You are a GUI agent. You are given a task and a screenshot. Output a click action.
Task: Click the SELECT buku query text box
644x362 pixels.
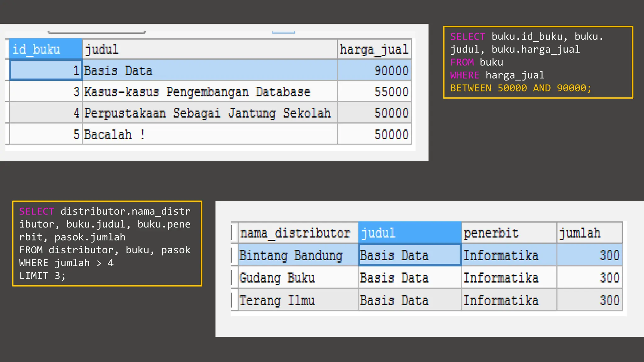click(x=538, y=62)
